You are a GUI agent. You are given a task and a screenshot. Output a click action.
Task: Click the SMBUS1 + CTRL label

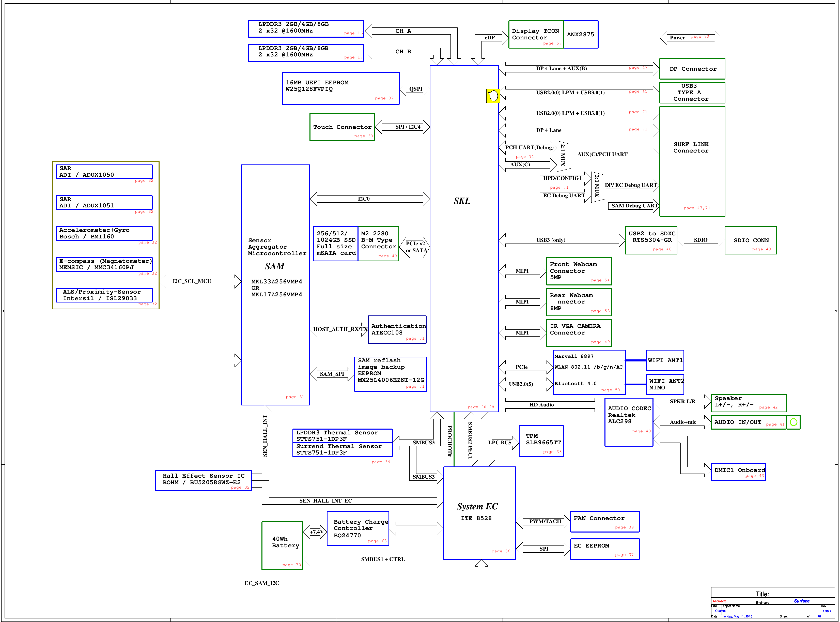pyautogui.click(x=383, y=559)
